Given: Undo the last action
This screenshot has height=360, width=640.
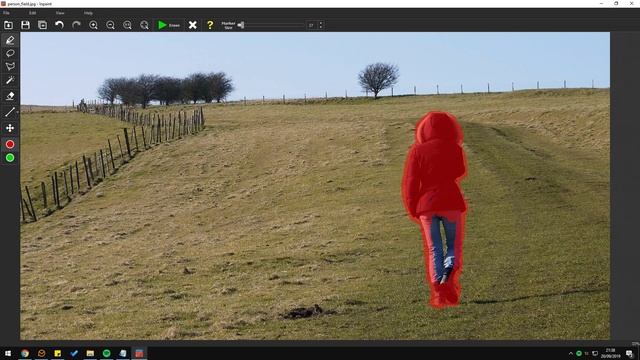Looking at the screenshot, I should (59, 25).
